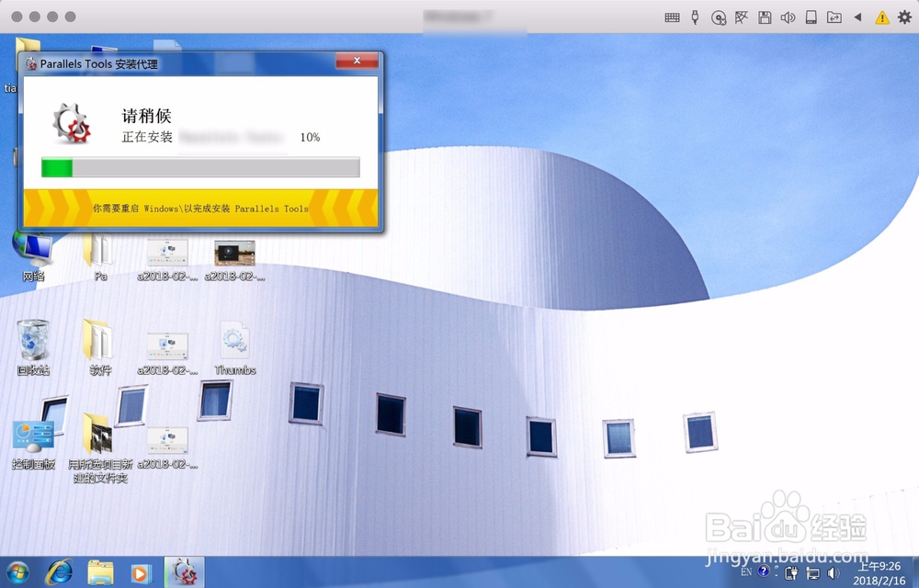Open the virtual machine settings gear
Screen dimensions: 919x588
tap(905, 17)
